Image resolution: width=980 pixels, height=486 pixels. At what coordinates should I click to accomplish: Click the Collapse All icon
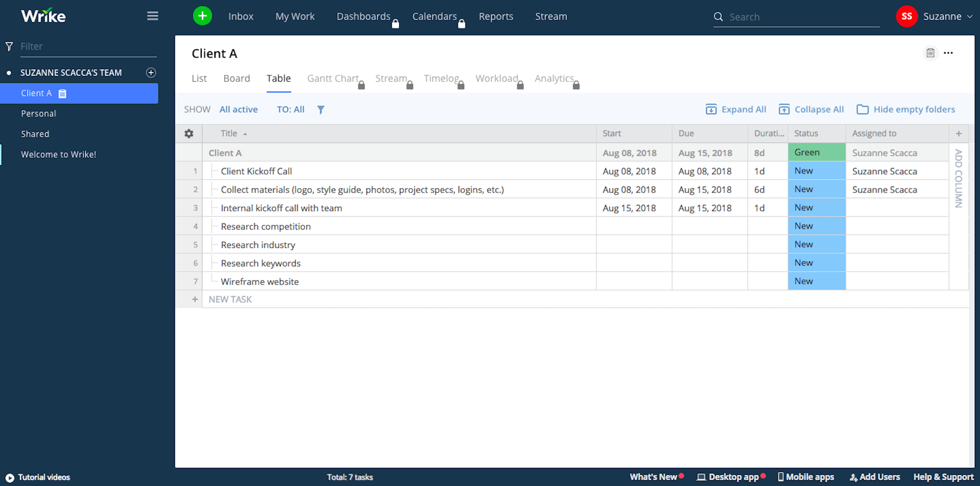[x=784, y=109]
